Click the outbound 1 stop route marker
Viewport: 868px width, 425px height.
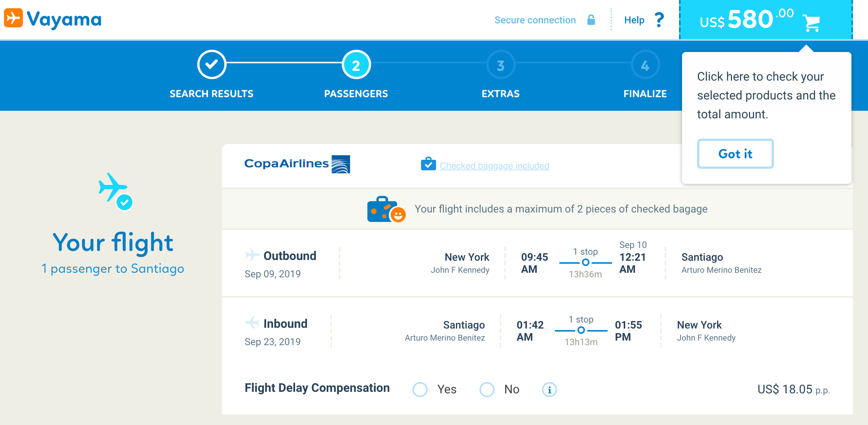tap(585, 262)
